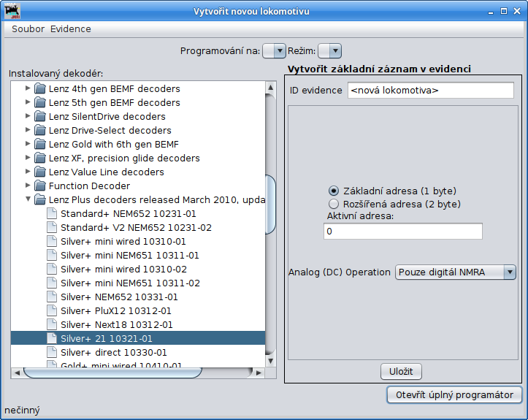Click folder icon next to Function Decoder

pos(41,186)
